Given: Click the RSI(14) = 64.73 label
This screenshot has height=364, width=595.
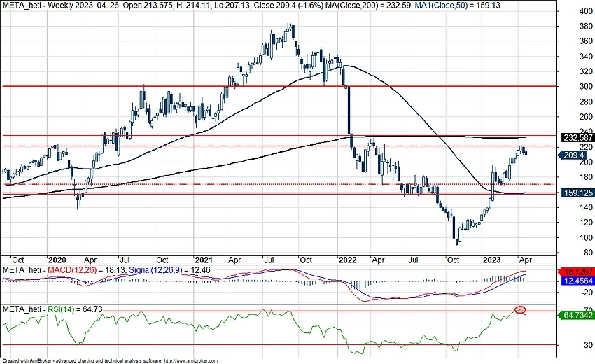Looking at the screenshot, I should (x=75, y=309).
